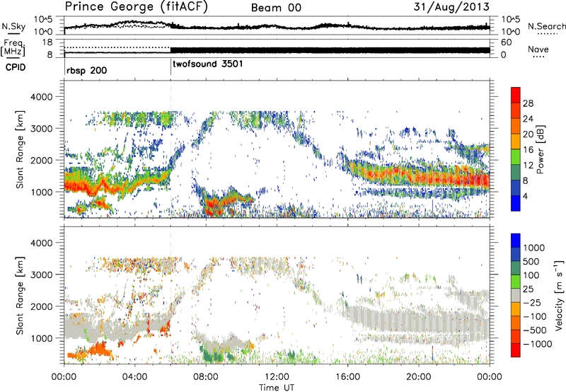Screen dimensions: 566x392
Task: Click the CPID label
Action: click(16, 67)
